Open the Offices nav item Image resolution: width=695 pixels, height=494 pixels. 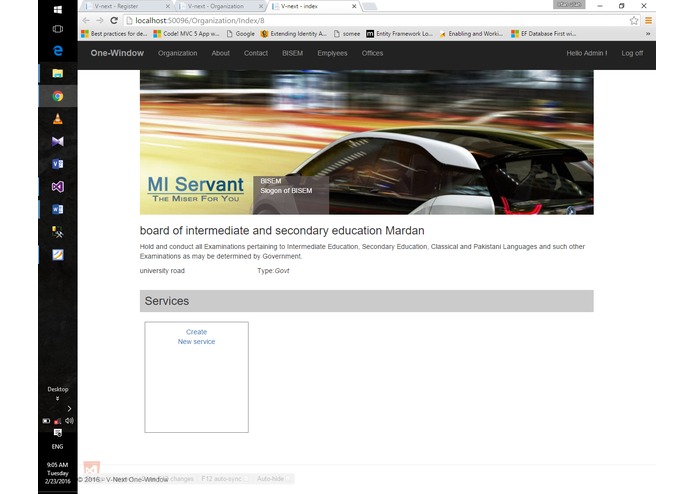[372, 53]
